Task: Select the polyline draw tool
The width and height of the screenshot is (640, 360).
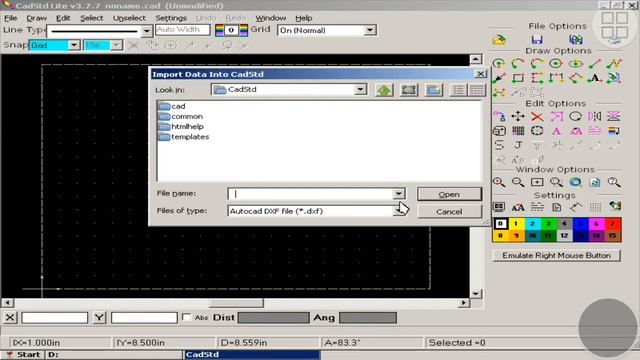Action: pos(614,64)
